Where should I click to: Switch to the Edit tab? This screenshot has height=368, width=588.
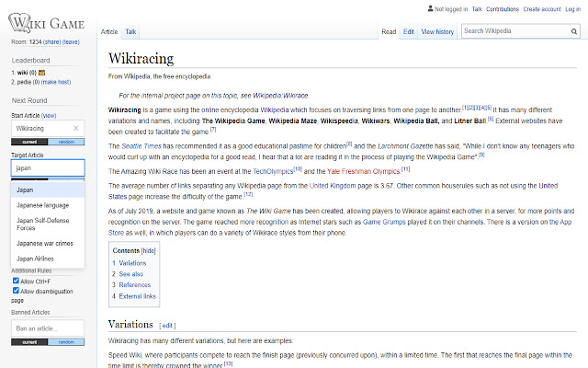(408, 32)
